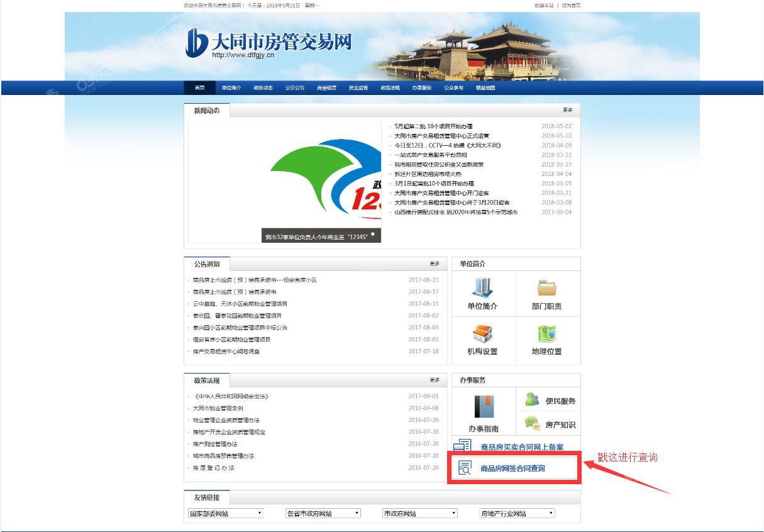Go to 首页 in navigation bar

pos(199,88)
